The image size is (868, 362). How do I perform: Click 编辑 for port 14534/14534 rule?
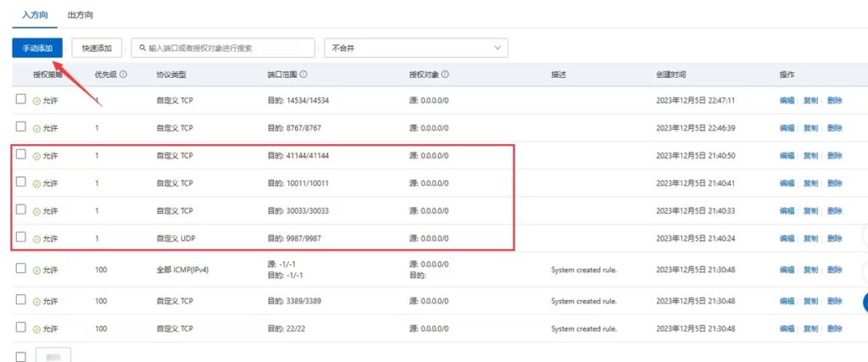[x=787, y=100]
